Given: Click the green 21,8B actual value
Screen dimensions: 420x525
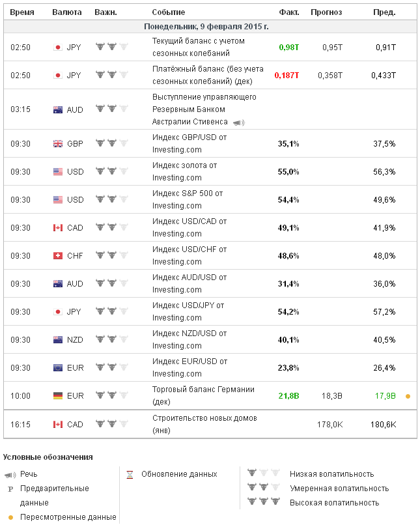Looking at the screenshot, I should point(288,396).
